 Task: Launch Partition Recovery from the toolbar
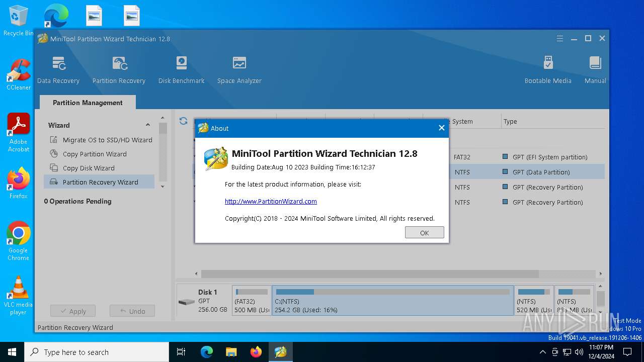pyautogui.click(x=119, y=70)
